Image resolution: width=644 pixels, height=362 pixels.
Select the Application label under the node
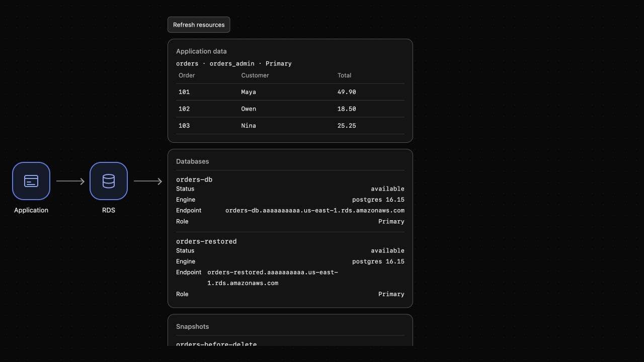pyautogui.click(x=31, y=210)
